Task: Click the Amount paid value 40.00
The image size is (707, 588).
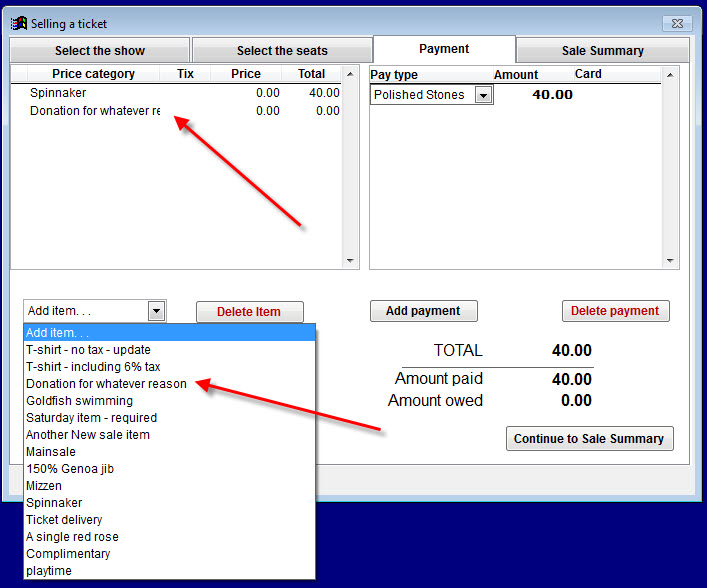Action: coord(572,379)
